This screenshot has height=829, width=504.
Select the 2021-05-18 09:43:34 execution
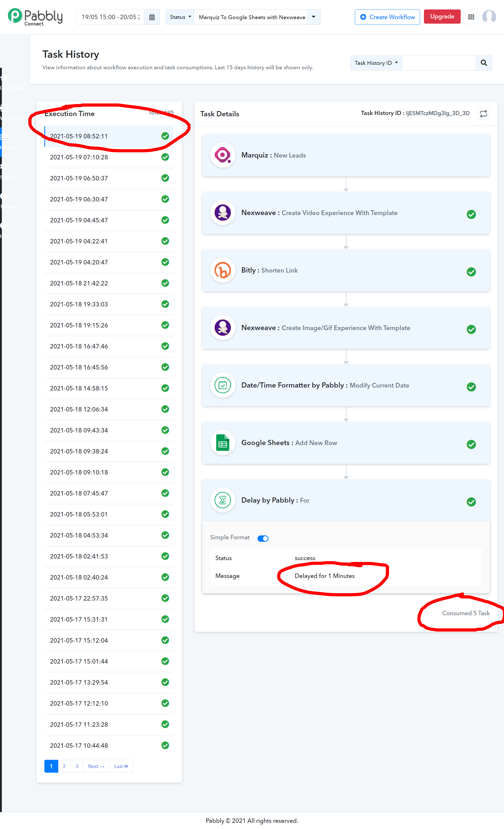click(109, 430)
